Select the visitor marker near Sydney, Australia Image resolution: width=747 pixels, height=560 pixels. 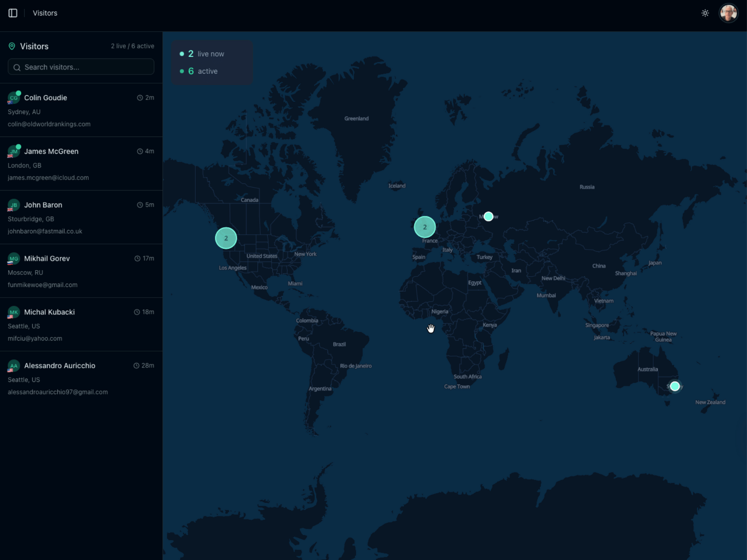point(675,386)
